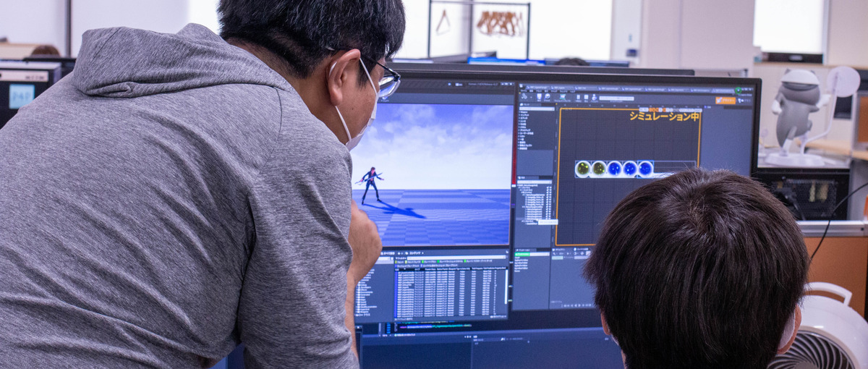868x369 pixels.
Task: Click the シミュレーション中 label
Action: pyautogui.click(x=663, y=116)
